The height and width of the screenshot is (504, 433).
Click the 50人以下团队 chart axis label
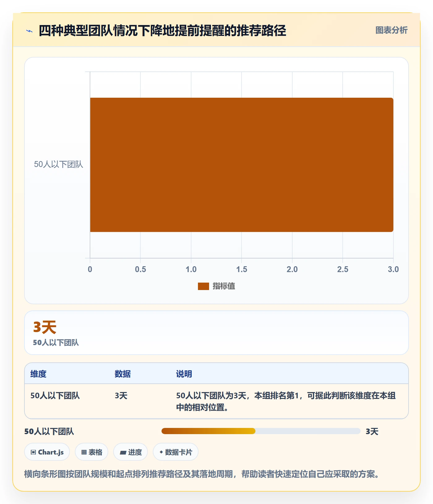point(58,164)
